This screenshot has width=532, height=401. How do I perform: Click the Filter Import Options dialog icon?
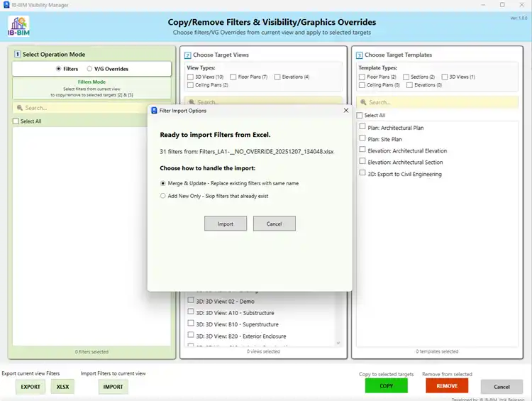154,110
